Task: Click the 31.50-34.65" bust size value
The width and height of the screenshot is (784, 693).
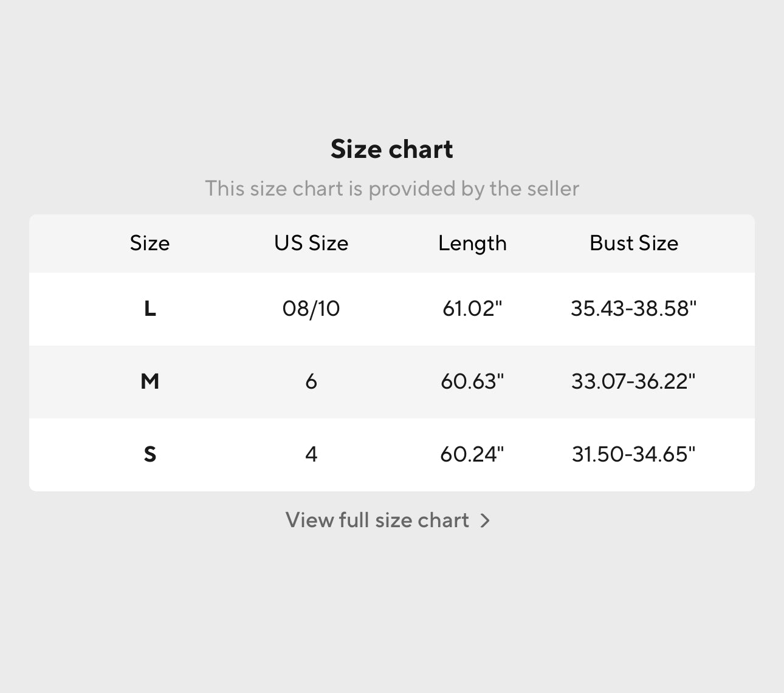Action: tap(634, 454)
